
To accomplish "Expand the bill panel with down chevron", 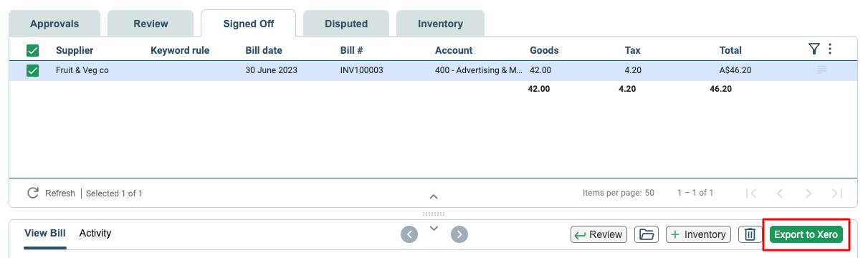I will click(434, 228).
